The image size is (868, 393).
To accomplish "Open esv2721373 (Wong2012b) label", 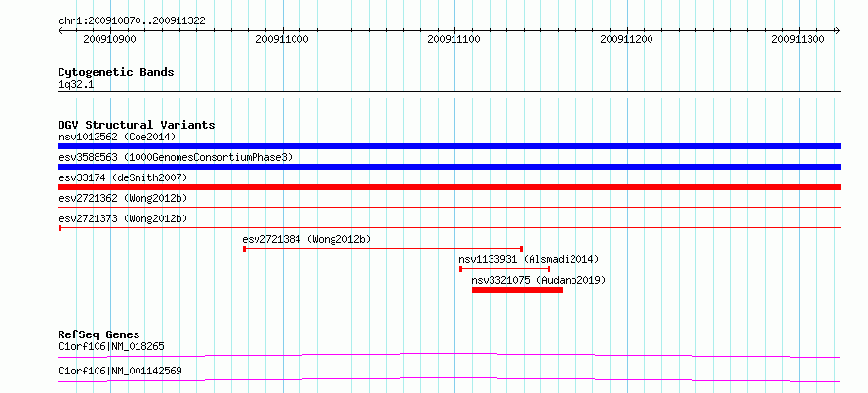I will [x=123, y=218].
